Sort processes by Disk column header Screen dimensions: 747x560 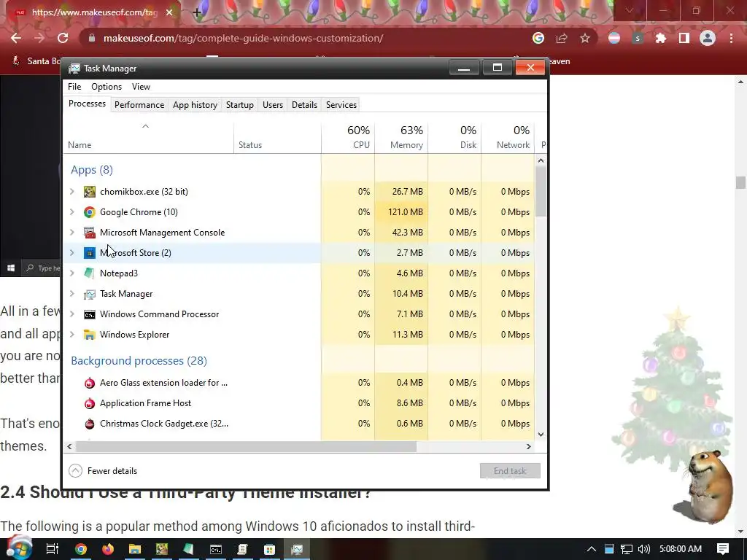point(455,137)
